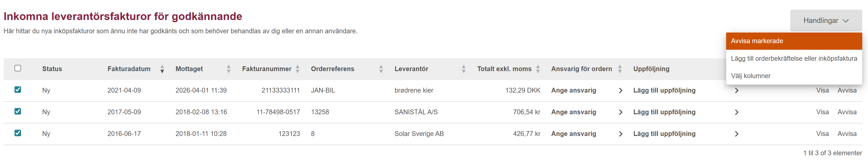Click Orderreferens column sort arrows
The height and width of the screenshot is (162, 868).
(x=381, y=69)
